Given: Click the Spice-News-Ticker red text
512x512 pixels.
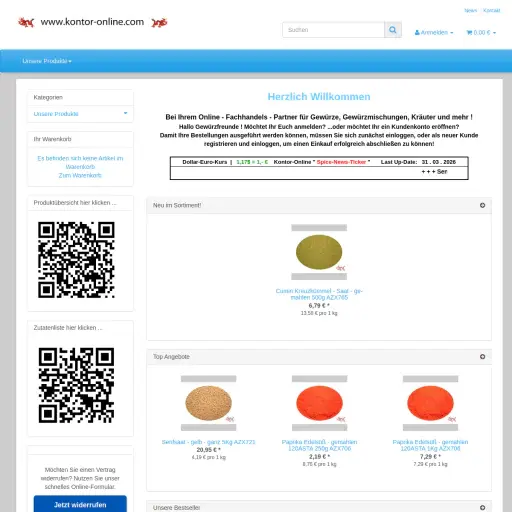Looking at the screenshot, I should [341, 162].
